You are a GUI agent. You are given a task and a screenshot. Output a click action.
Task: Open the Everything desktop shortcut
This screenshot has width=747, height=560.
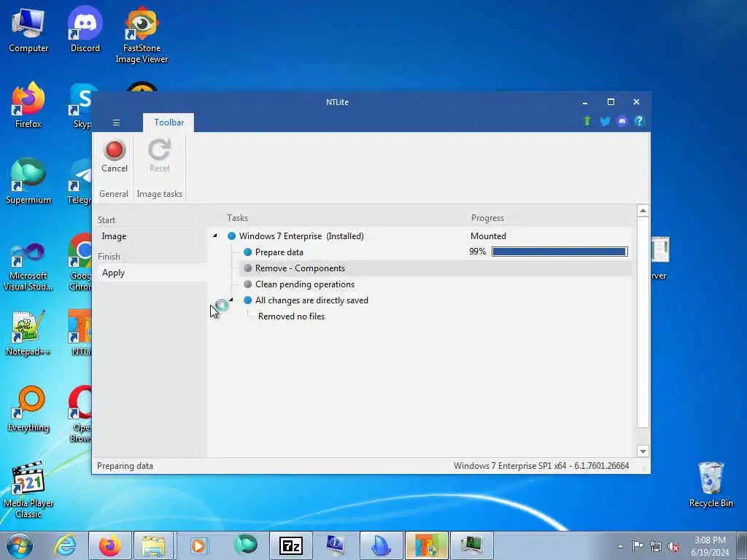click(x=28, y=409)
